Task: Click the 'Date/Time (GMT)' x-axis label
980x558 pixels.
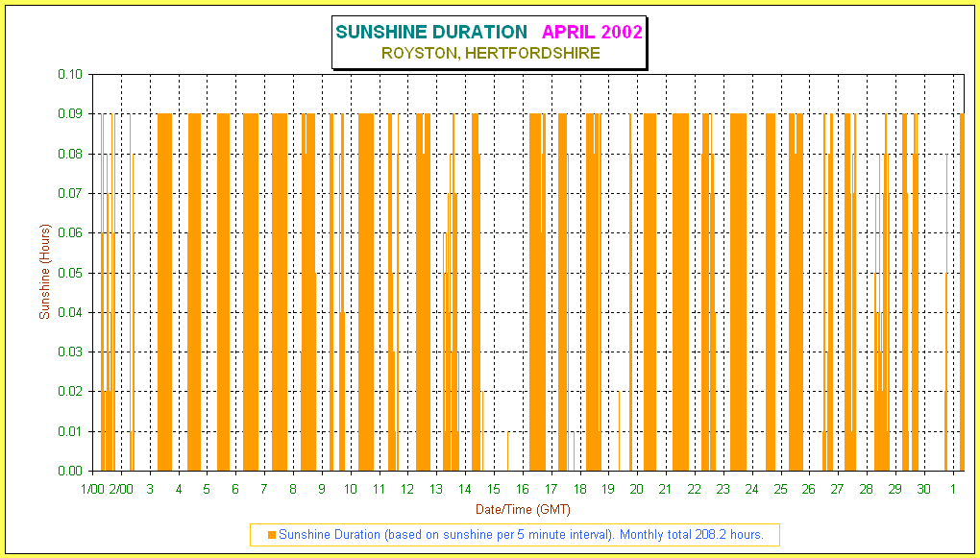Action: tap(523, 509)
